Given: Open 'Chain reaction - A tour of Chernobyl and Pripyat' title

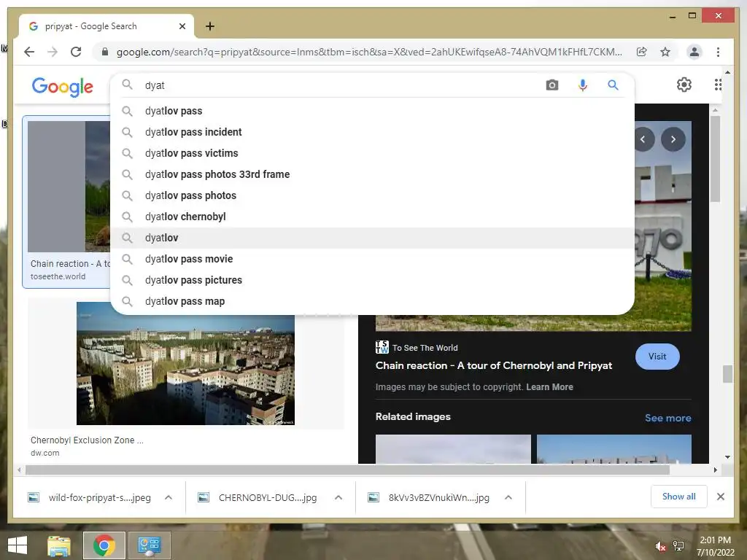Looking at the screenshot, I should pos(494,366).
